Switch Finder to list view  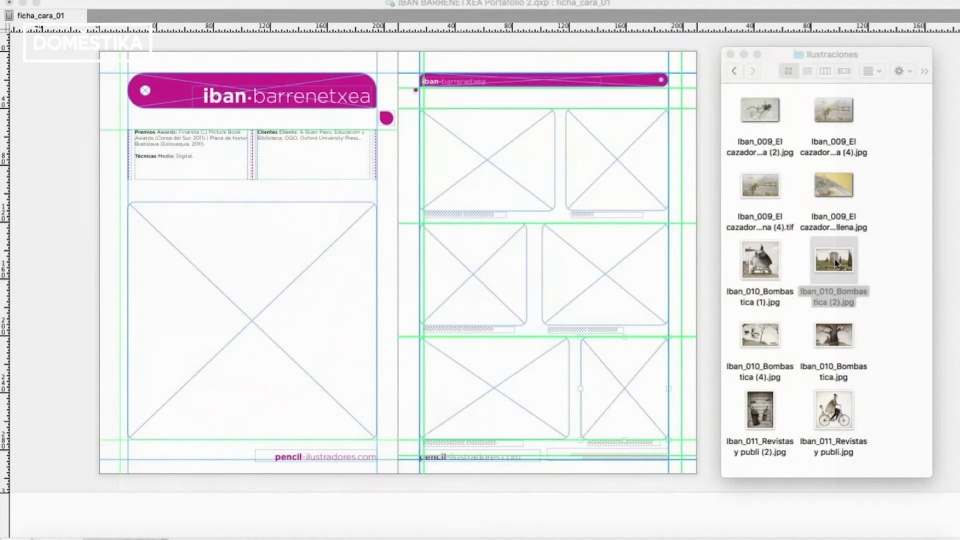pos(807,71)
